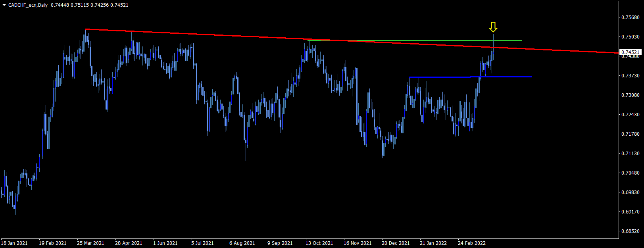
Task: Click the 20 Dec 2021 date label
Action: 396,243
